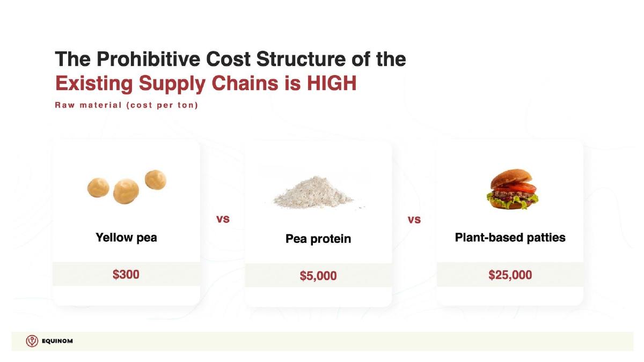Click the Equinom logo icon

32,341
